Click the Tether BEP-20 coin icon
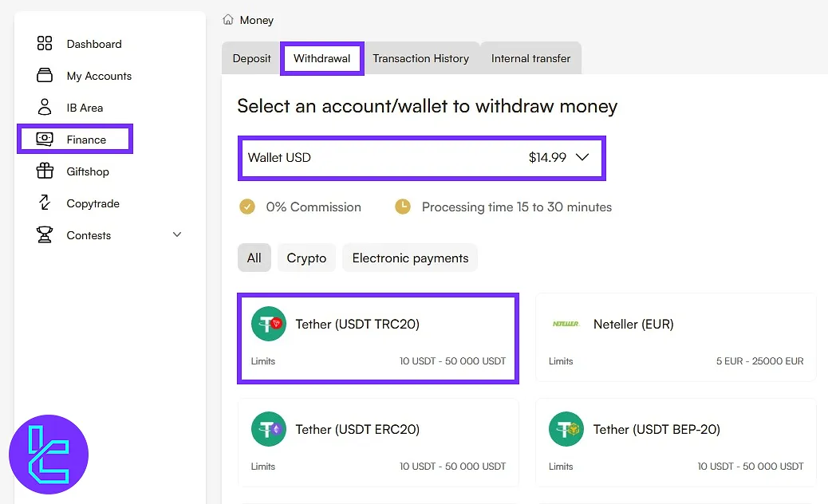Screen dimensions: 828x504 click(566, 429)
